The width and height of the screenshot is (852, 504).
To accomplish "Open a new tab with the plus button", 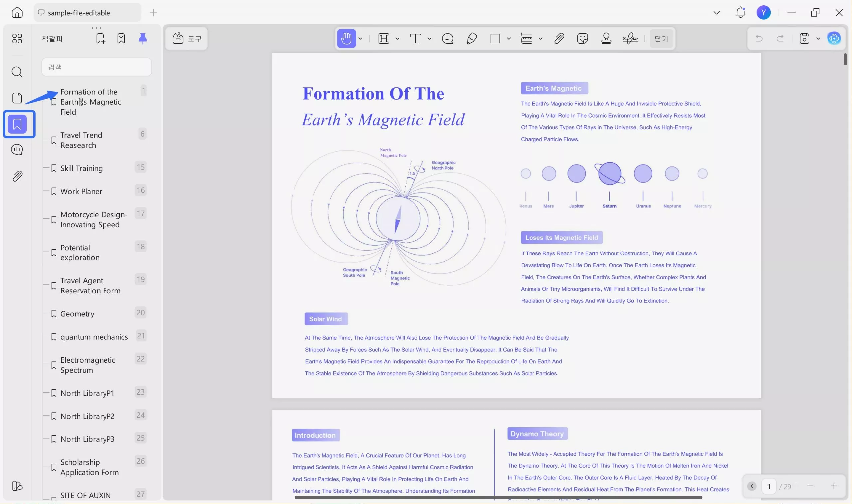I will (153, 13).
